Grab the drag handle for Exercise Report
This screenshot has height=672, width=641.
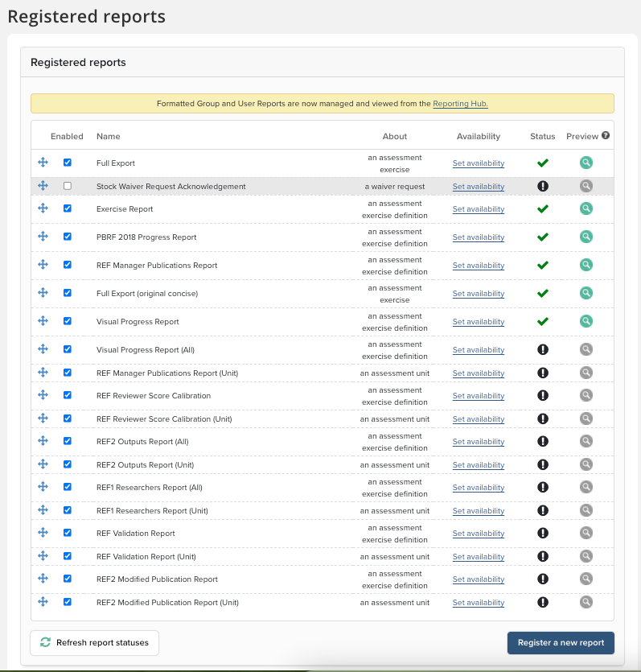(43, 208)
